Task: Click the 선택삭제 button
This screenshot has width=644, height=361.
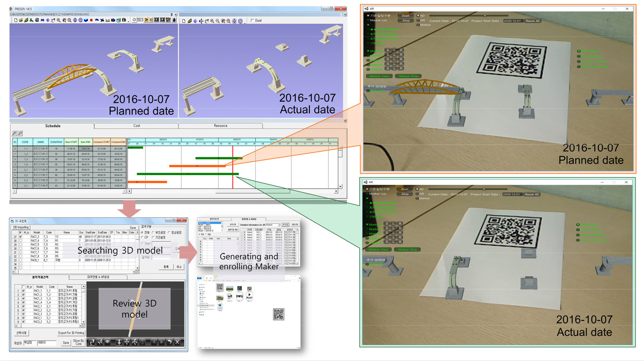Action: 21,333
